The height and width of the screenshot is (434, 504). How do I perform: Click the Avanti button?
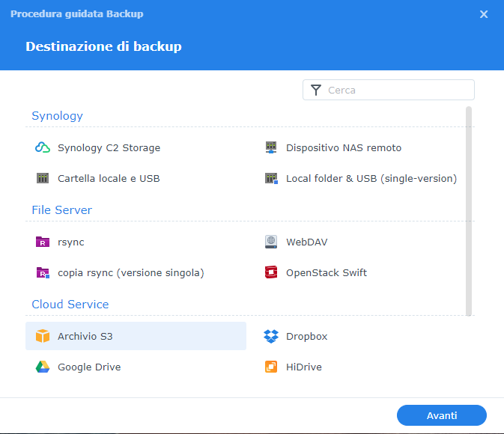coord(442,415)
